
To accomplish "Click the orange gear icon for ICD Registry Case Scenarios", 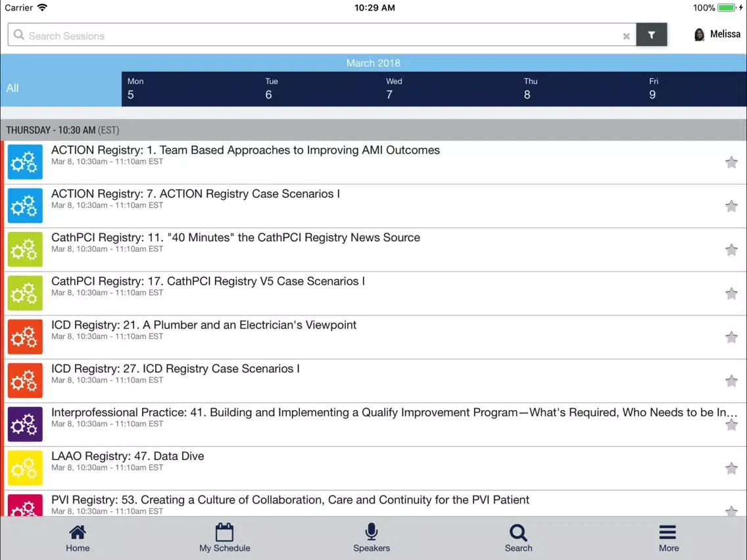I will coord(25,381).
